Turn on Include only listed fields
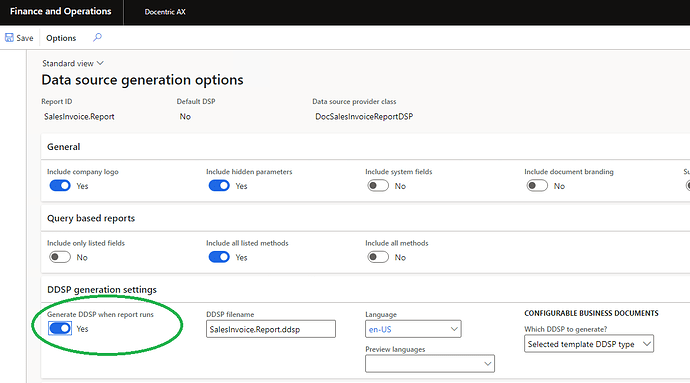This screenshot has height=383, width=690. click(x=60, y=257)
